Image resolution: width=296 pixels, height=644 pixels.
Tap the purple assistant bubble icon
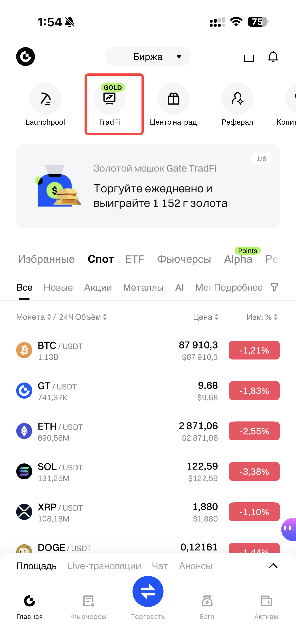(x=289, y=529)
